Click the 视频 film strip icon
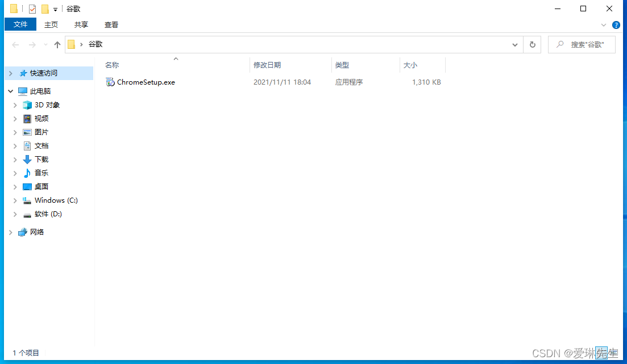The image size is (627, 364). click(x=27, y=119)
